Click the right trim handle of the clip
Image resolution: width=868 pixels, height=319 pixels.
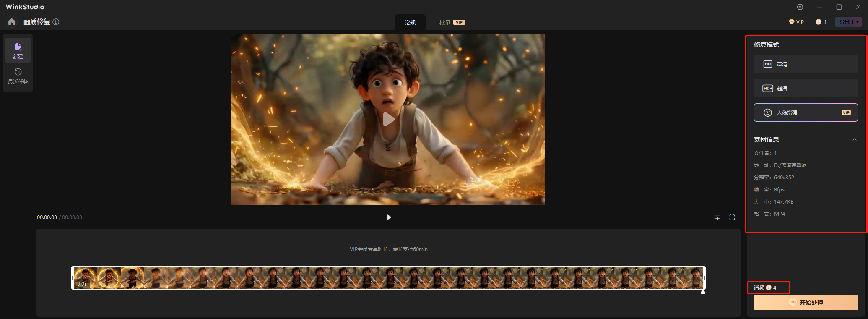pyautogui.click(x=704, y=277)
